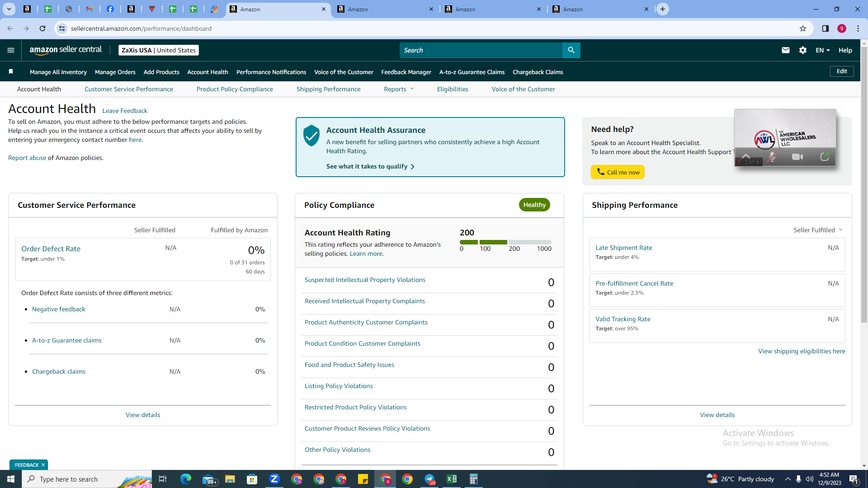The height and width of the screenshot is (488, 868).
Task: Click the share screen icon in call overlay
Action: click(x=825, y=157)
